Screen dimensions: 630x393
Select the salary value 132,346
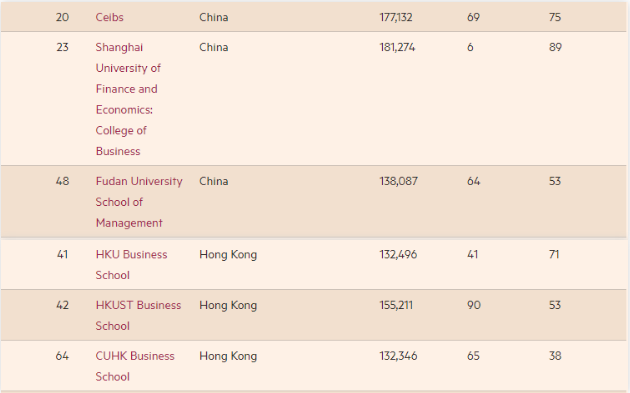(398, 356)
